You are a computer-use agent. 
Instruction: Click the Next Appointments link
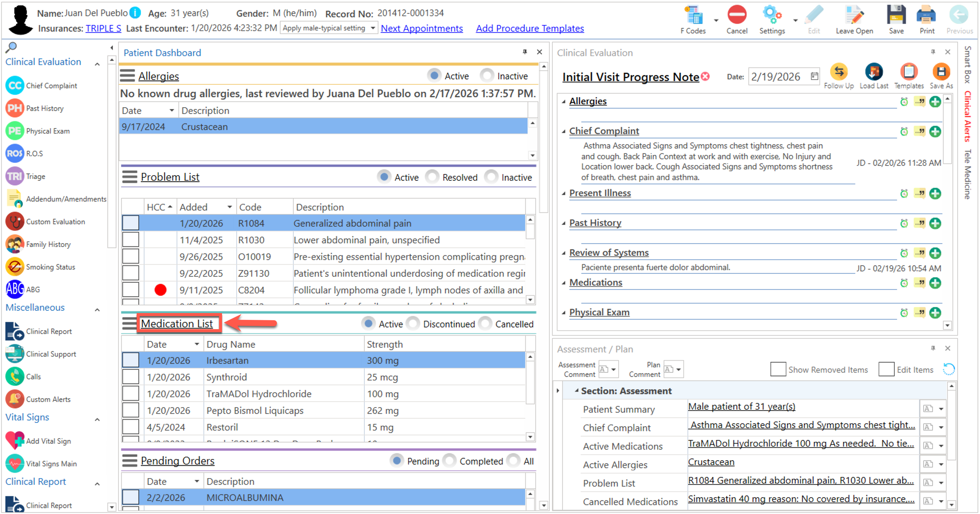(x=422, y=28)
